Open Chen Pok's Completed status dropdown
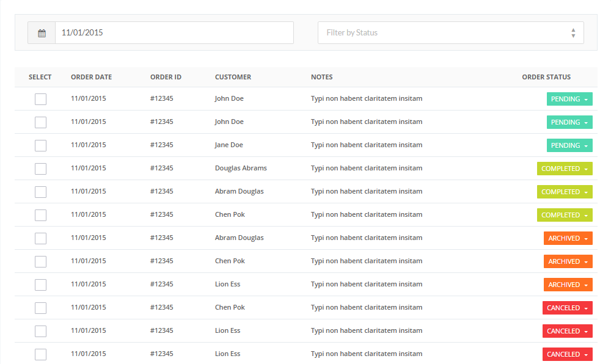 (x=565, y=215)
